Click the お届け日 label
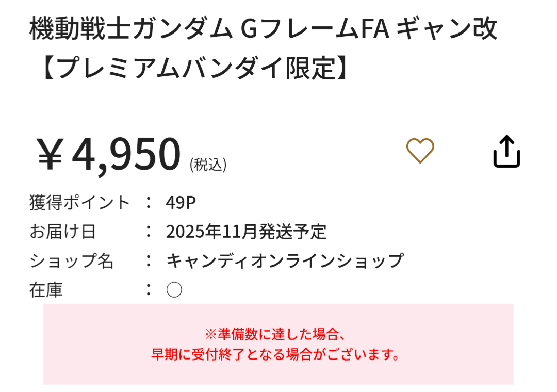Screen dimensions: 557x392 click(62, 232)
